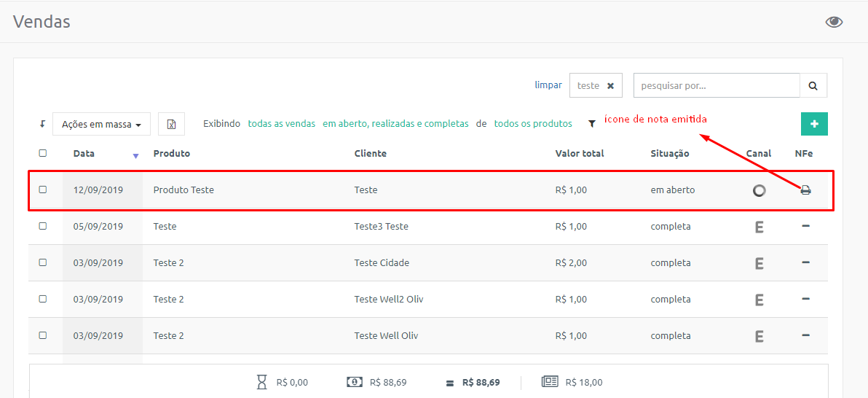This screenshot has height=398, width=868.
Task: Open 'em aberto, realizadas e completas' status filter
Action: [x=395, y=124]
